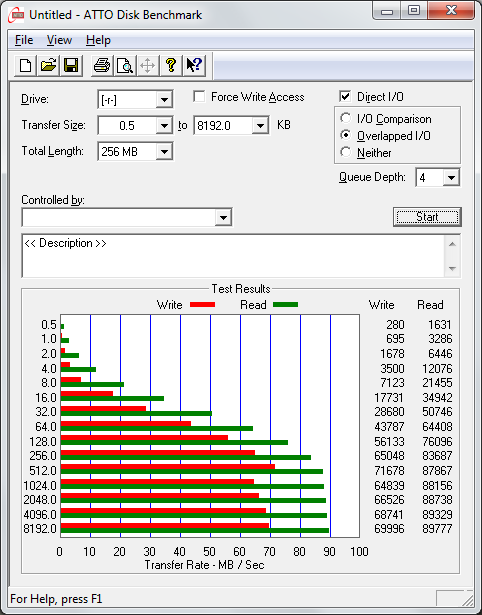Click the 128.0 transfer size row label

tap(43, 442)
